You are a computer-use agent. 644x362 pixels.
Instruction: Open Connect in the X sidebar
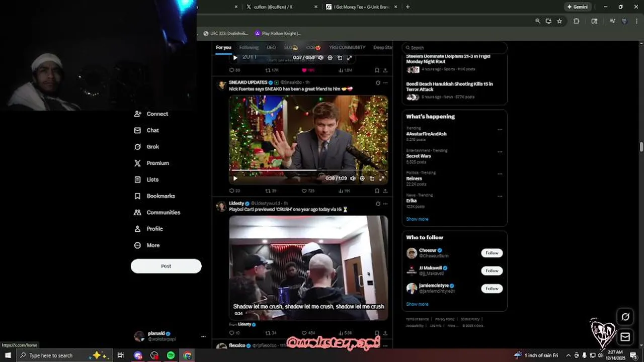151,114
